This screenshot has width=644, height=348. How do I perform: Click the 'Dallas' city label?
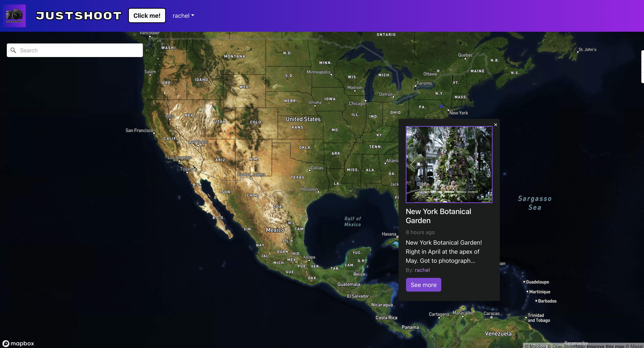317,168
